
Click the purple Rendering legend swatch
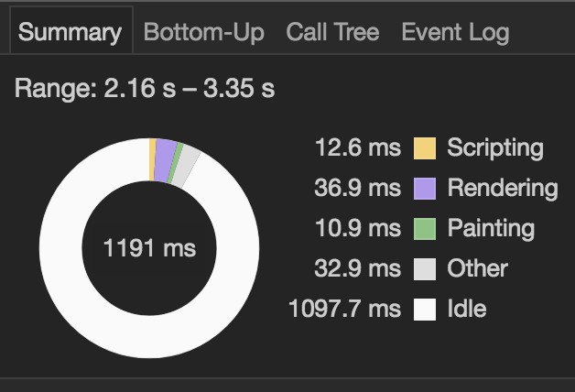click(x=425, y=189)
